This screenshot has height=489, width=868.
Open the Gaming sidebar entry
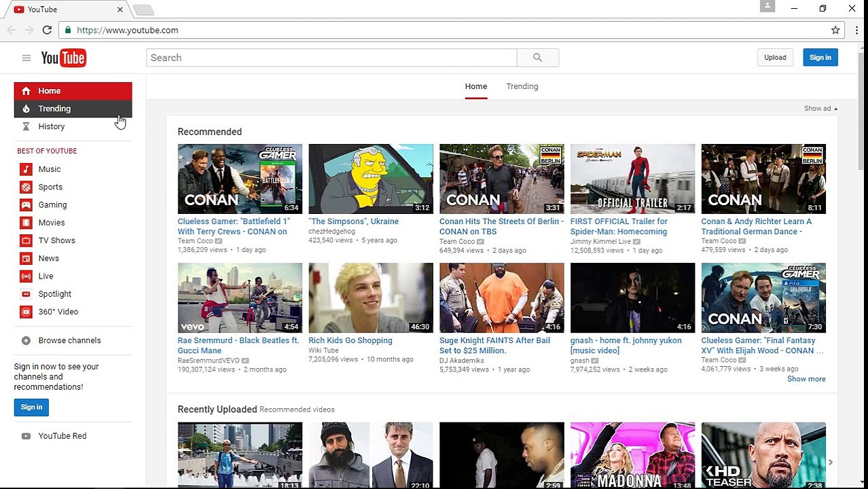[73, 204]
